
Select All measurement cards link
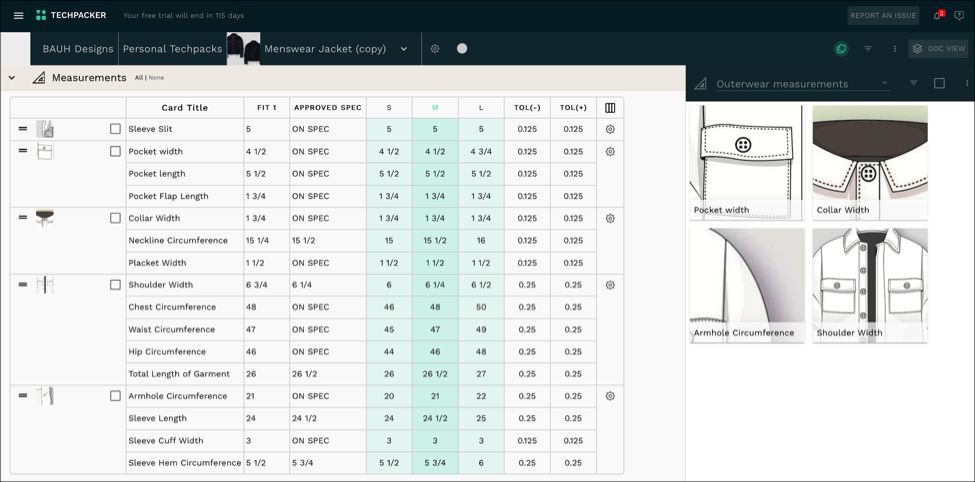pos(139,78)
